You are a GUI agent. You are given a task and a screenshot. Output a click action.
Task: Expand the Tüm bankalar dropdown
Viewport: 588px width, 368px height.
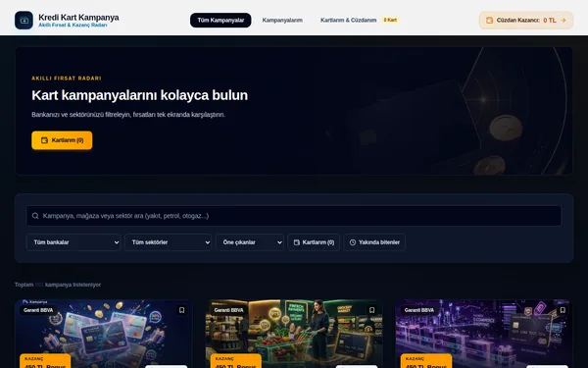point(73,242)
